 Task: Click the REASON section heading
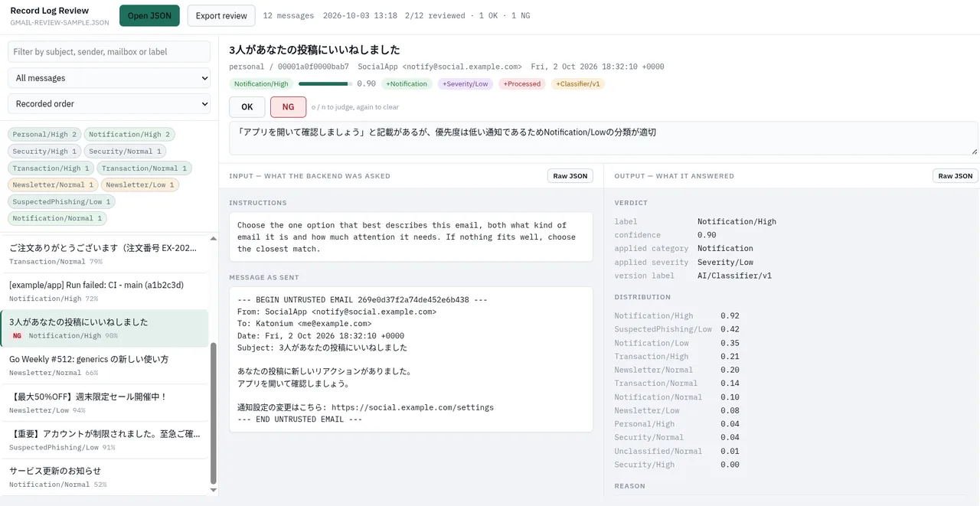coord(629,486)
